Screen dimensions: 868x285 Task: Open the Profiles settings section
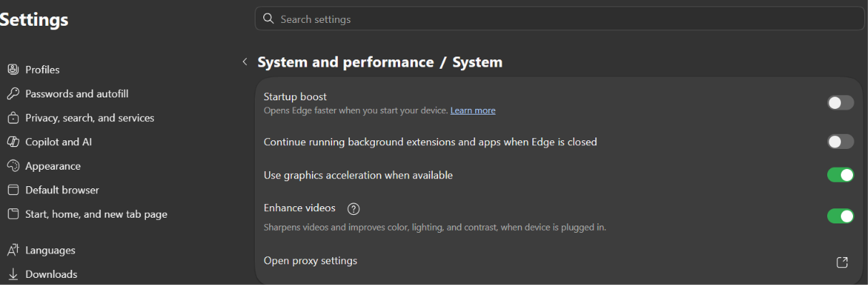coord(42,69)
